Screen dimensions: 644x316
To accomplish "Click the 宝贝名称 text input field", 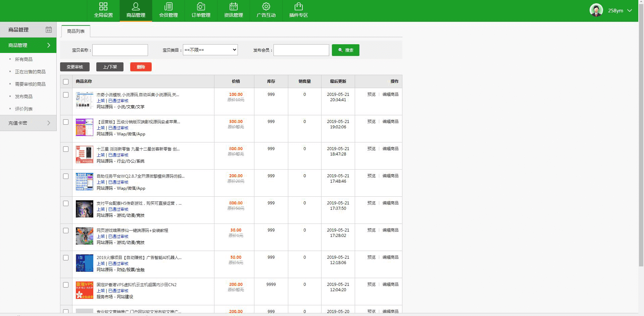I will point(120,50).
